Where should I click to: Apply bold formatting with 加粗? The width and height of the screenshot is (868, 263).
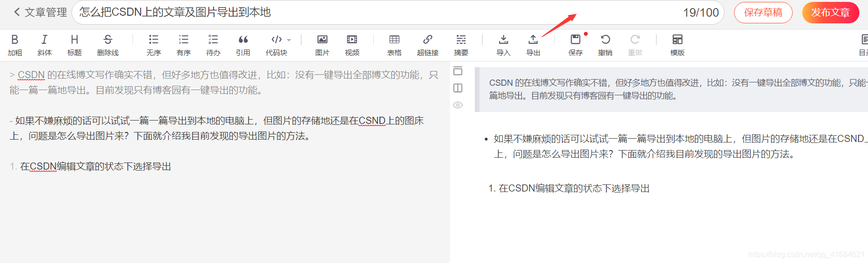click(15, 45)
